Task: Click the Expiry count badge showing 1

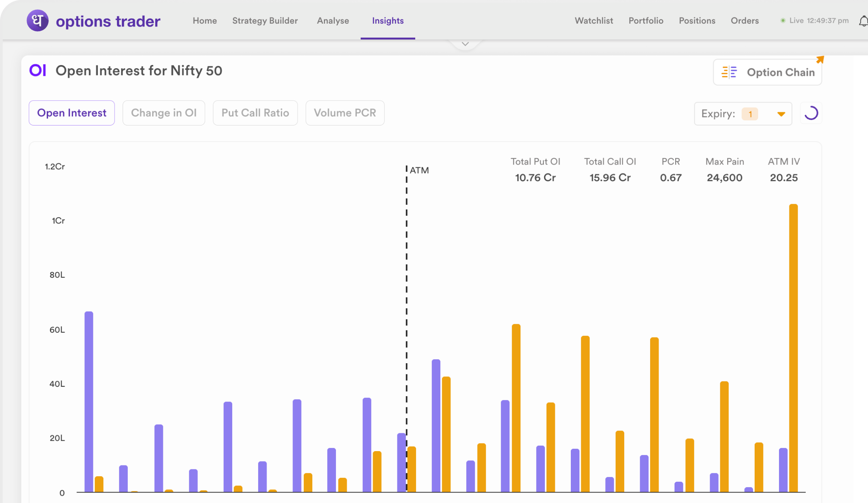Action: pyautogui.click(x=750, y=114)
